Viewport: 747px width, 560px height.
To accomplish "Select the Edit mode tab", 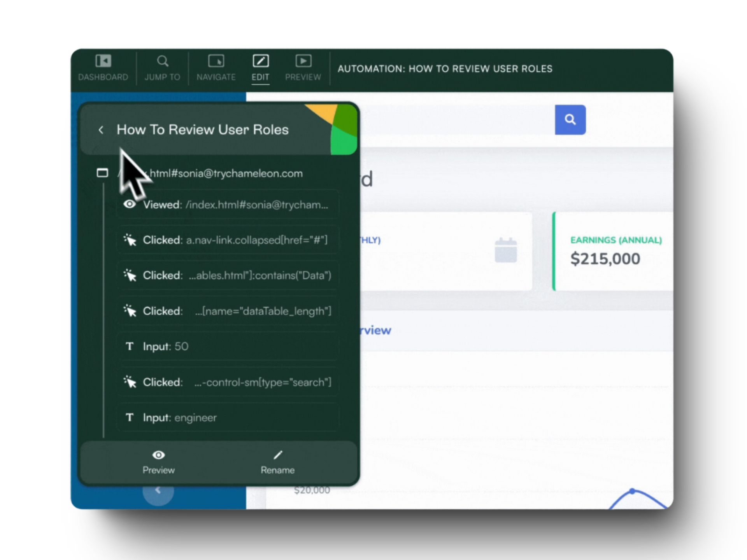I will [x=260, y=68].
